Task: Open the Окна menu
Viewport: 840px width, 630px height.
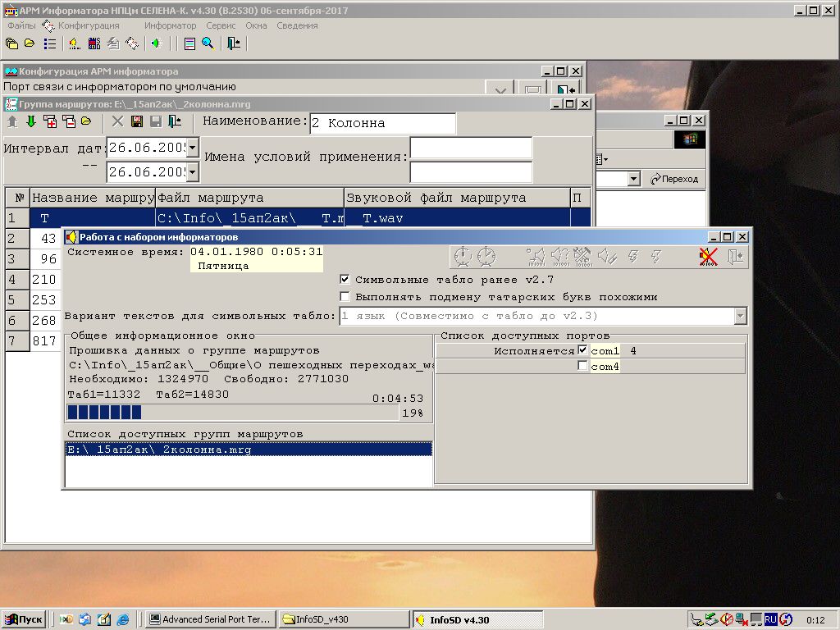Action: (256, 25)
